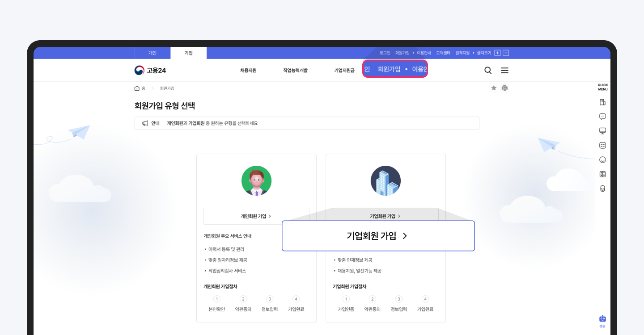
Task: Click the 이력서 등록 및 관리 item
Action: pyautogui.click(x=226, y=249)
